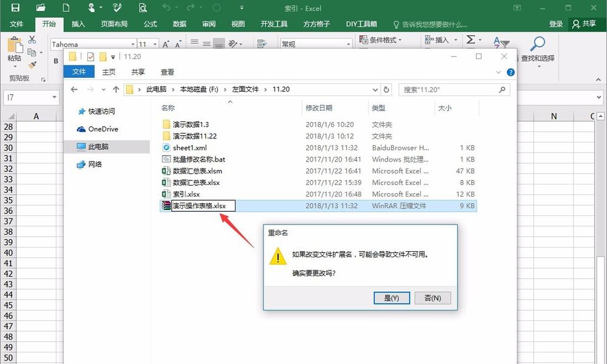Click the Format Painter brush icon
Viewport: 607px width, 364px height.
tap(32, 64)
